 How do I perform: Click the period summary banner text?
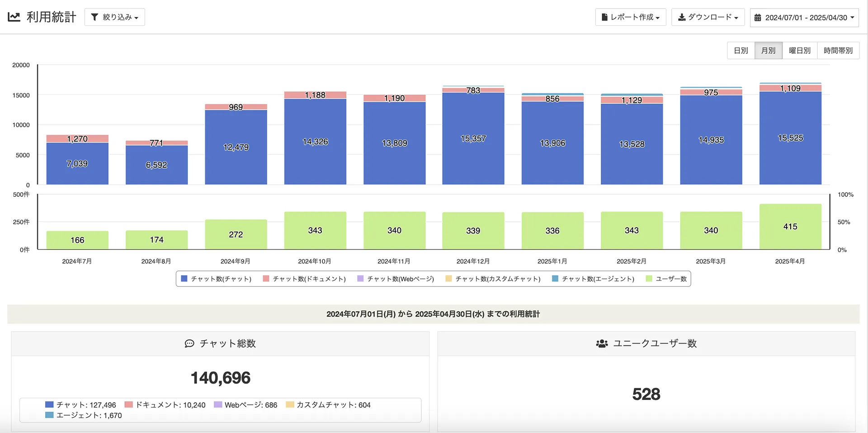(x=433, y=314)
